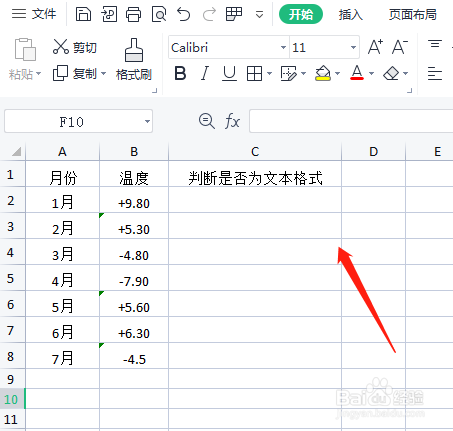Image resolution: width=453 pixels, height=431 pixels.
Task: Select column B header
Action: point(134,152)
